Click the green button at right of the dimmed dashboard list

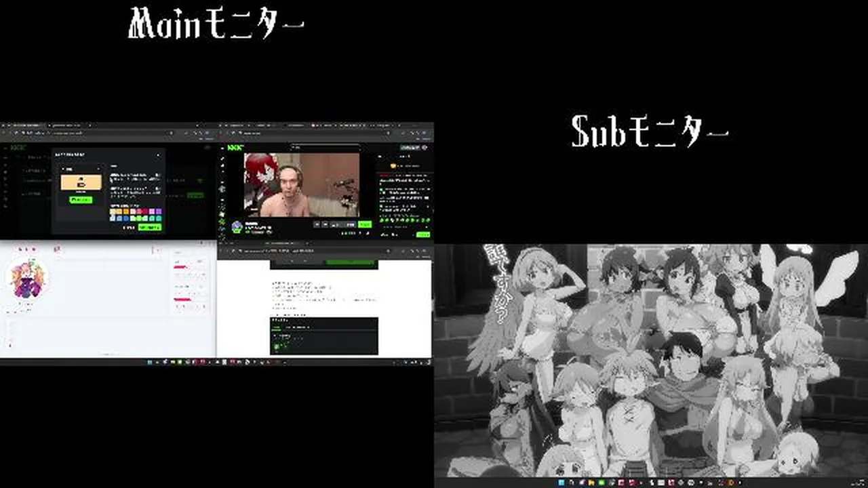pos(195,195)
